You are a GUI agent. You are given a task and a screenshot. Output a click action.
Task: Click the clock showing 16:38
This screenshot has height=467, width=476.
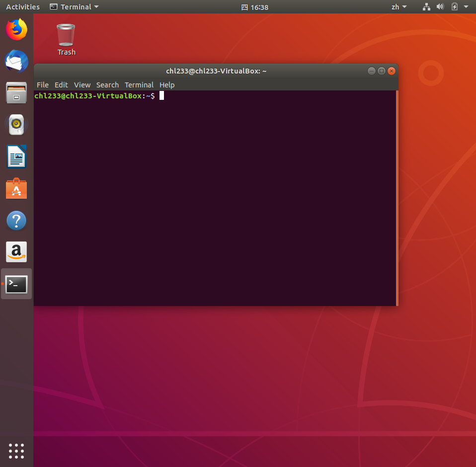click(255, 6)
